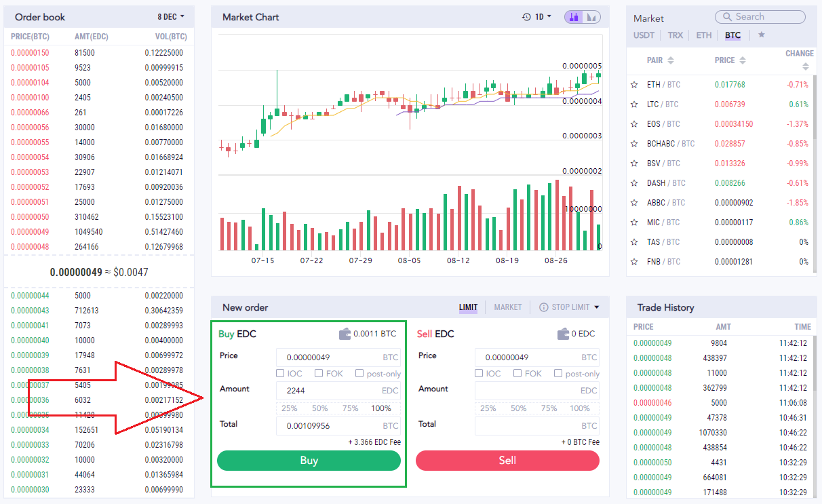Favorite the ETH / BTC pair star
Image resolution: width=822 pixels, height=504 pixels.
point(634,85)
